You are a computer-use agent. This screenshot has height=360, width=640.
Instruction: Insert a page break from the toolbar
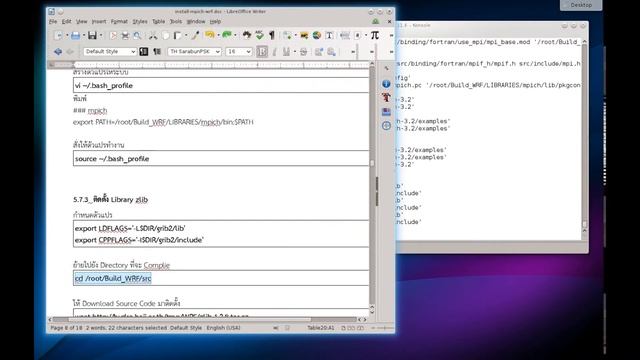pos(344,36)
